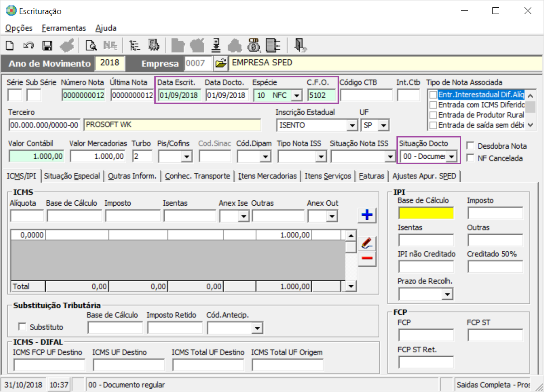544x392 pixels.
Task: Open the Ferramentas menu
Action: (64, 28)
